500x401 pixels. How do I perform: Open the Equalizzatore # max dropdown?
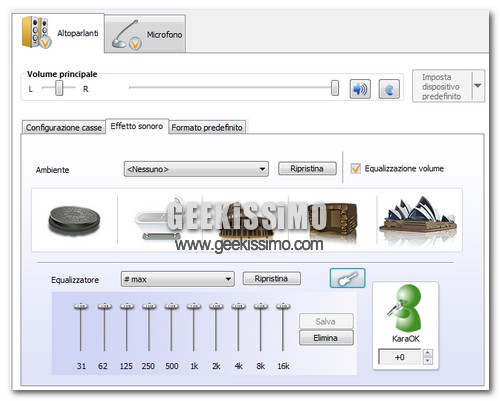178,279
